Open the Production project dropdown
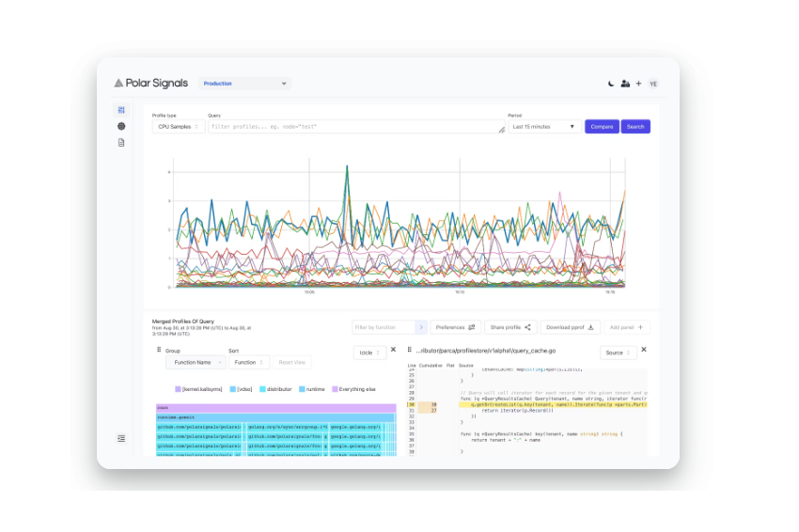Screen dimensions: 799x532 pos(244,84)
